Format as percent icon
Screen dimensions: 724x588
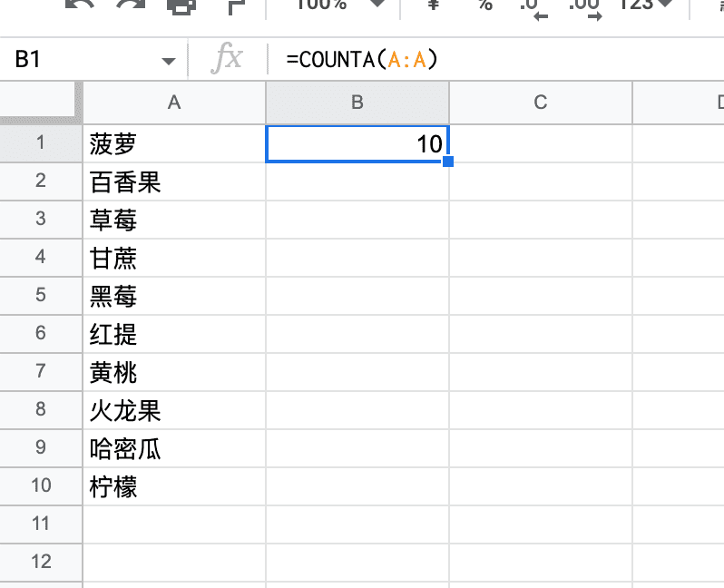pos(485,5)
